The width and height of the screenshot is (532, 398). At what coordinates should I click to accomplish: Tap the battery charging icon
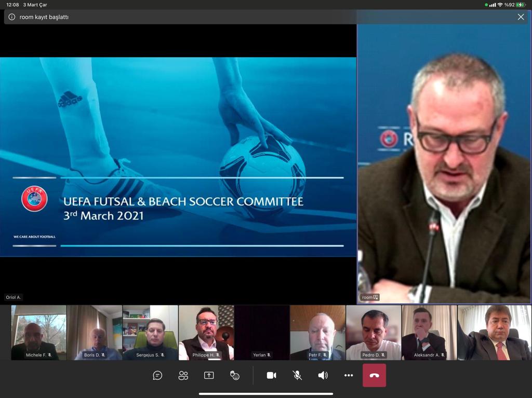[x=521, y=5]
